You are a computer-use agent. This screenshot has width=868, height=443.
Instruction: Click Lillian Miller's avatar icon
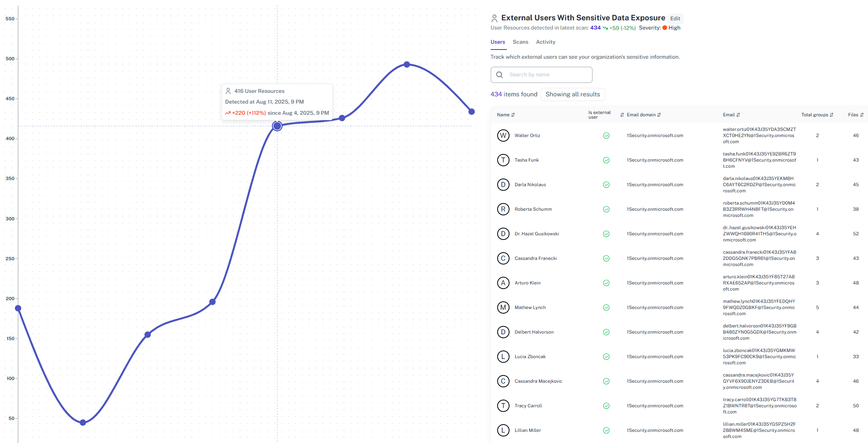pos(503,430)
